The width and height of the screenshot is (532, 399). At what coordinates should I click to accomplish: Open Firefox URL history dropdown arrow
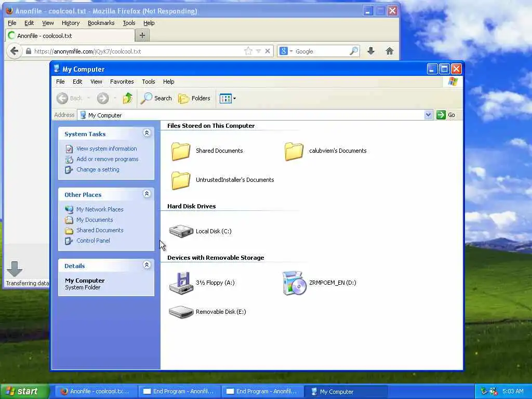tap(258, 51)
